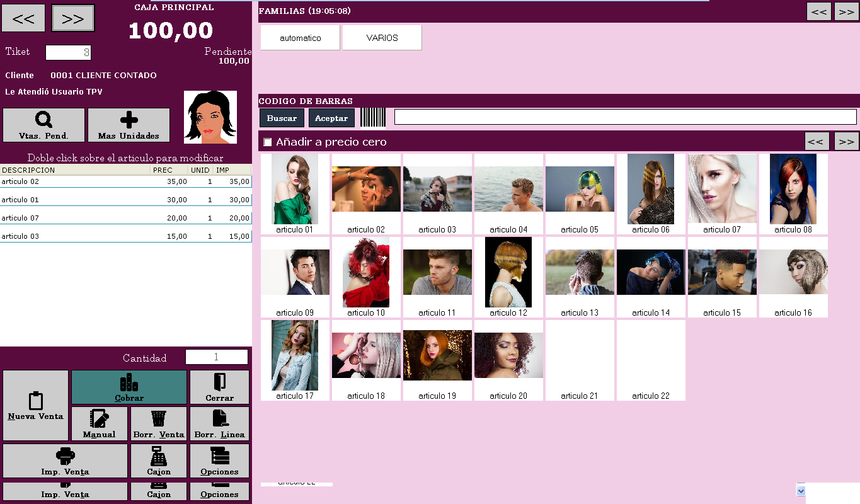Add articulo 01 thumbnail
The width and height of the screenshot is (860, 504).
point(295,194)
